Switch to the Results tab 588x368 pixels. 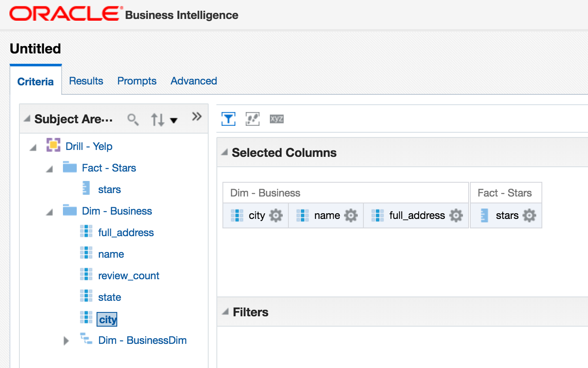86,81
